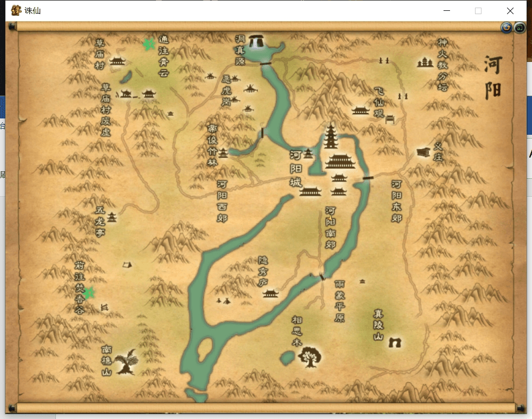This screenshot has width=532, height=419.
Task: Click the green square window-mode button
Action: tap(520, 28)
